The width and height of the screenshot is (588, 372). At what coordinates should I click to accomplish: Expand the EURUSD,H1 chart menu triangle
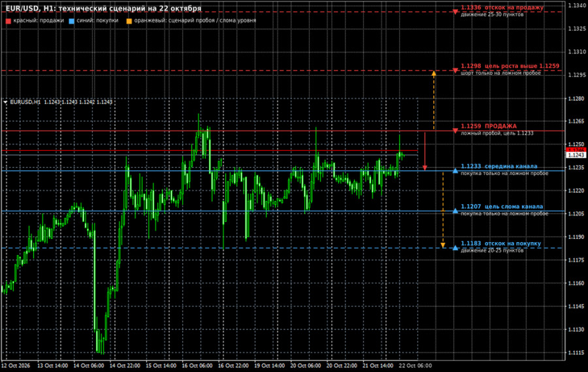click(x=5, y=102)
